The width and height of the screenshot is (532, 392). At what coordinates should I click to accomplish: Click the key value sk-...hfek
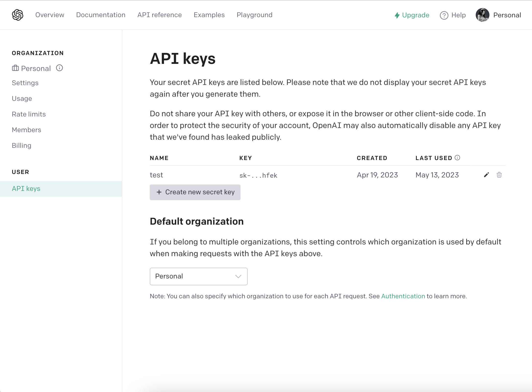click(x=258, y=175)
